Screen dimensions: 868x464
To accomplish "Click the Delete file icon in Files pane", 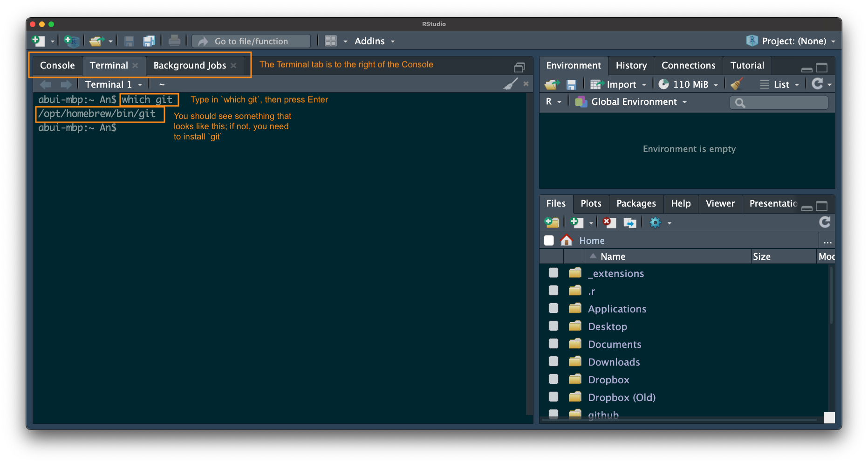I will coord(609,222).
